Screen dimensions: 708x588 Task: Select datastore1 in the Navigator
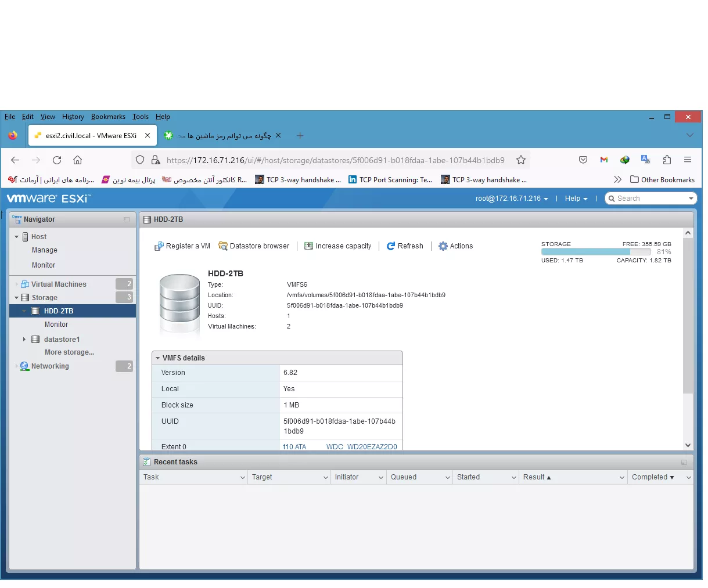62,340
